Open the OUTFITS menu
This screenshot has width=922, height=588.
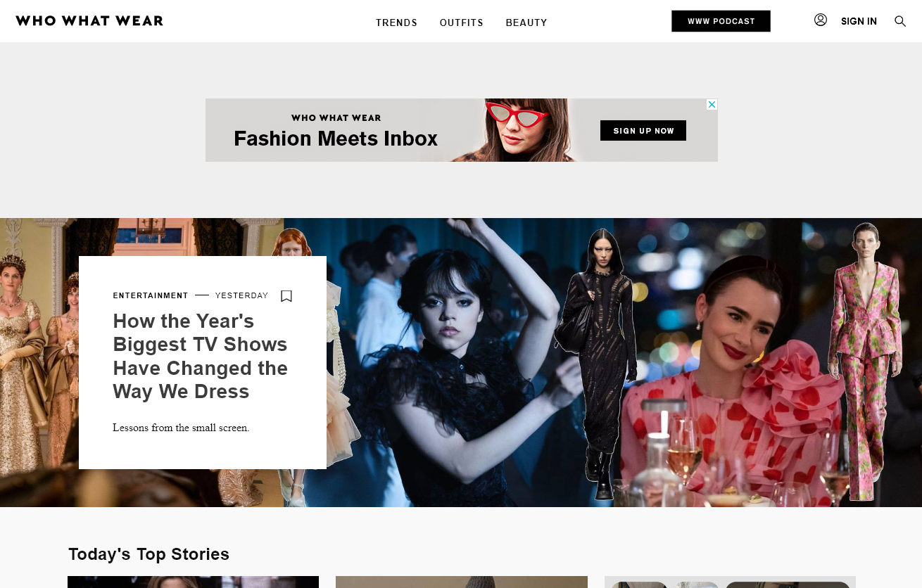[x=462, y=23]
